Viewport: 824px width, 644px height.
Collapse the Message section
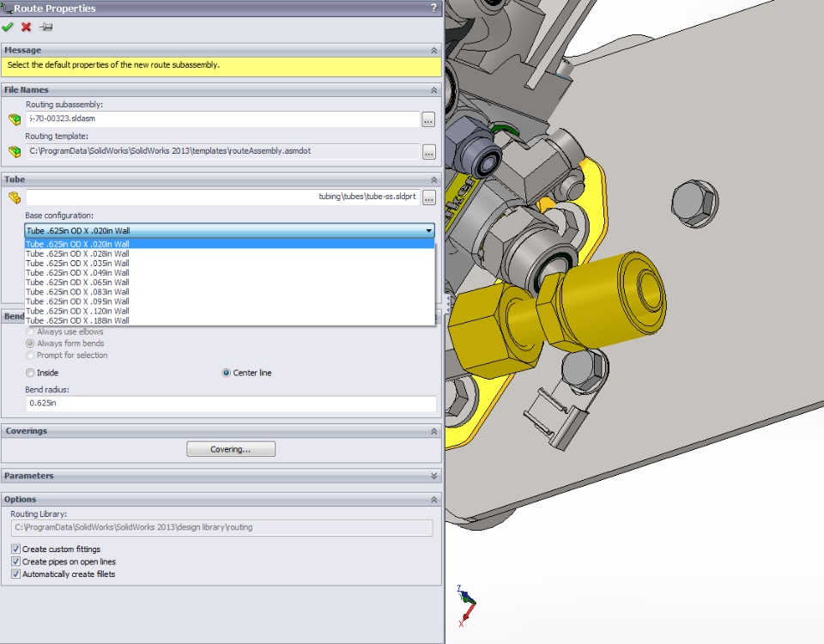point(434,51)
